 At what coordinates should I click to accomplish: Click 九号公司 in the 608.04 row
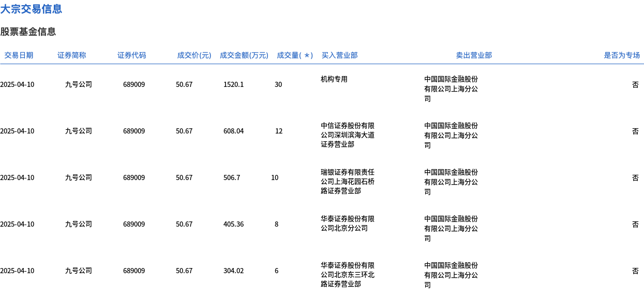coord(79,131)
